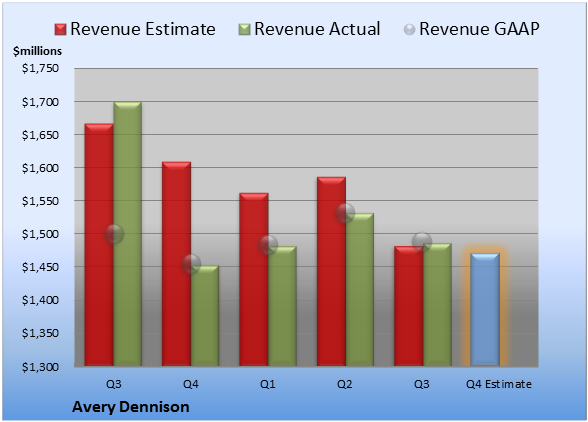Click the '$1,550' axis value
This screenshot has width=588, height=422.
(x=40, y=201)
